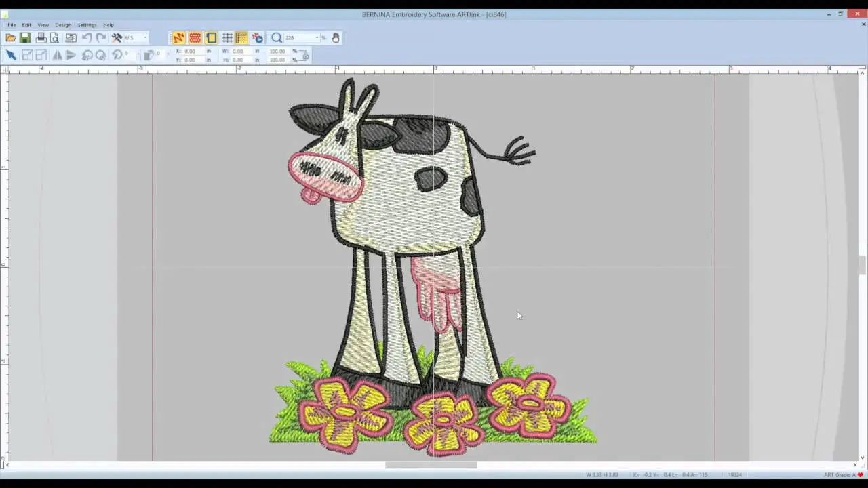Select the Zoom magnifier tool
The height and width of the screenshot is (488, 868).
point(277,38)
